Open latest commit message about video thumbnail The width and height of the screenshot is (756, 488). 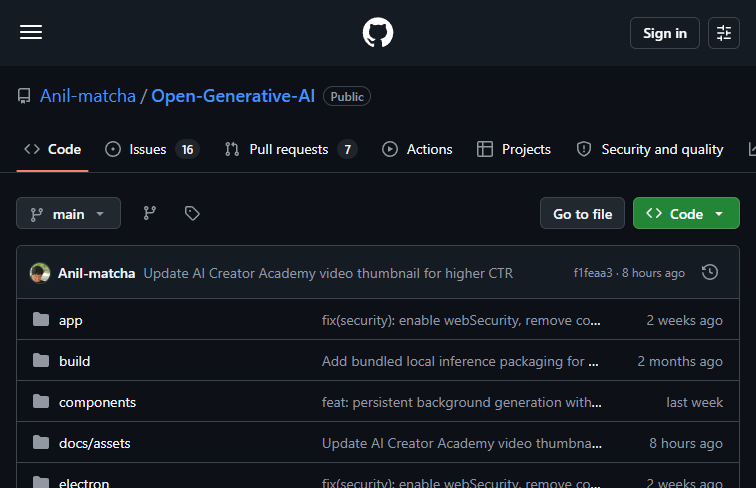point(328,273)
